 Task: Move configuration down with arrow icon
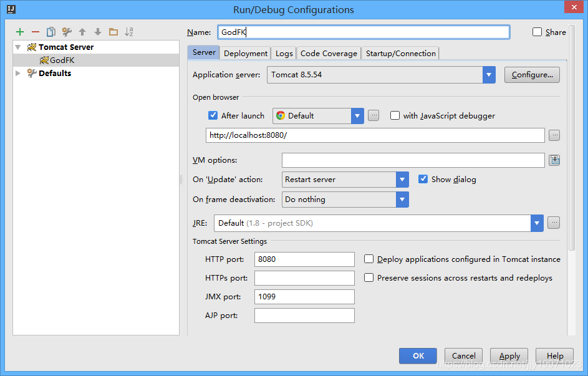pos(98,32)
